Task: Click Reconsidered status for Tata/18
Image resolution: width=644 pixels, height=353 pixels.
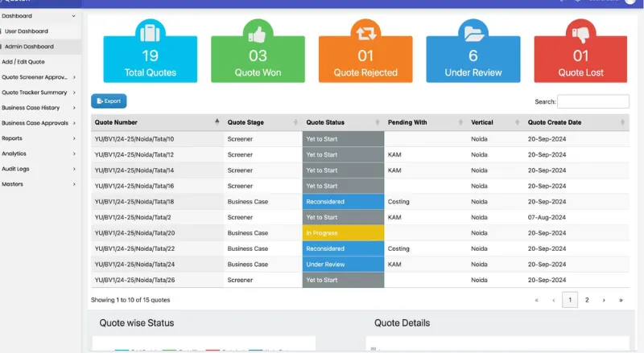Action: (x=344, y=202)
